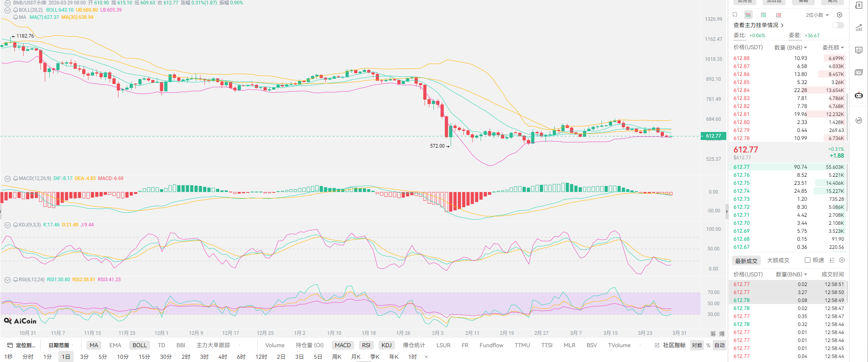
Task: Open the robot assistant icon in right sidebar
Action: click(859, 95)
